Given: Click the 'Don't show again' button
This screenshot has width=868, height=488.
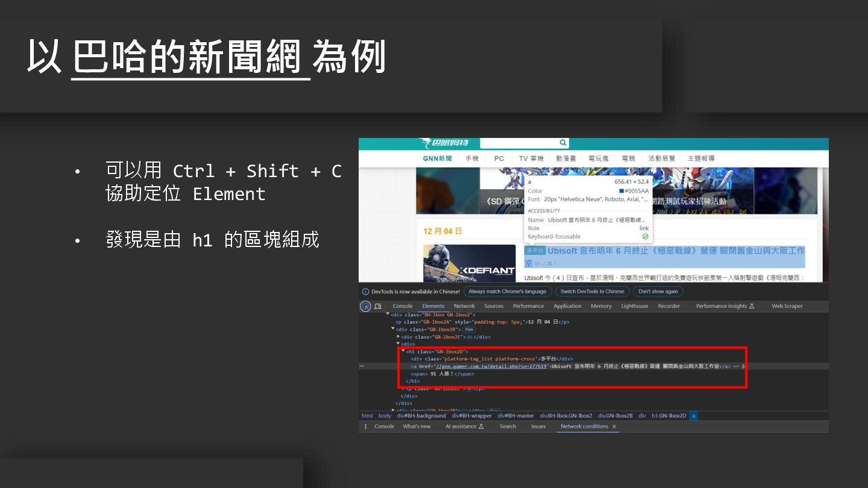Looking at the screenshot, I should pos(658,292).
